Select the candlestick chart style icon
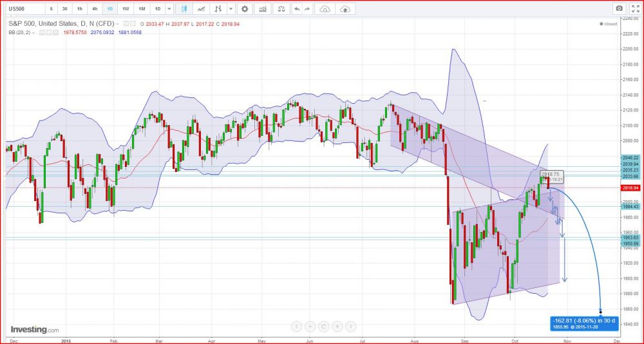 [x=184, y=8]
